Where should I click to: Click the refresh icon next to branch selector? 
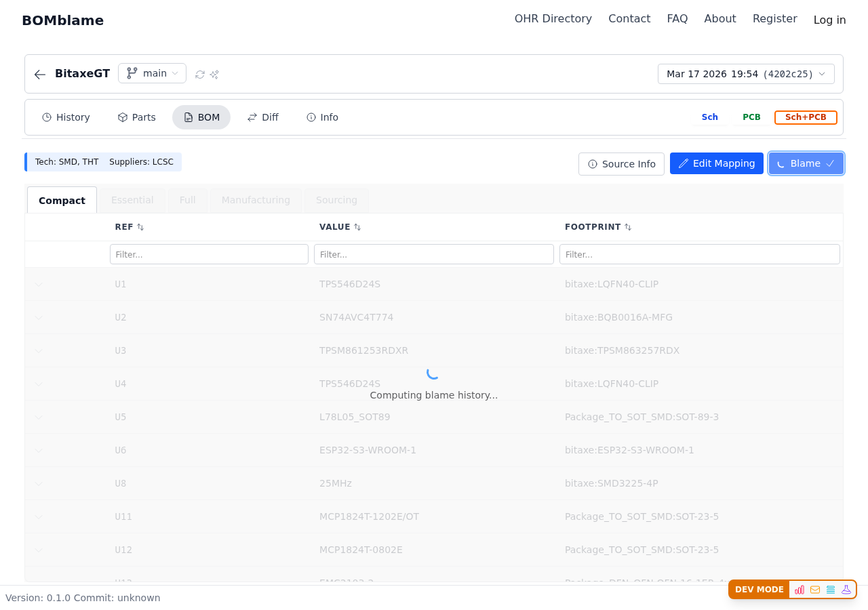200,75
